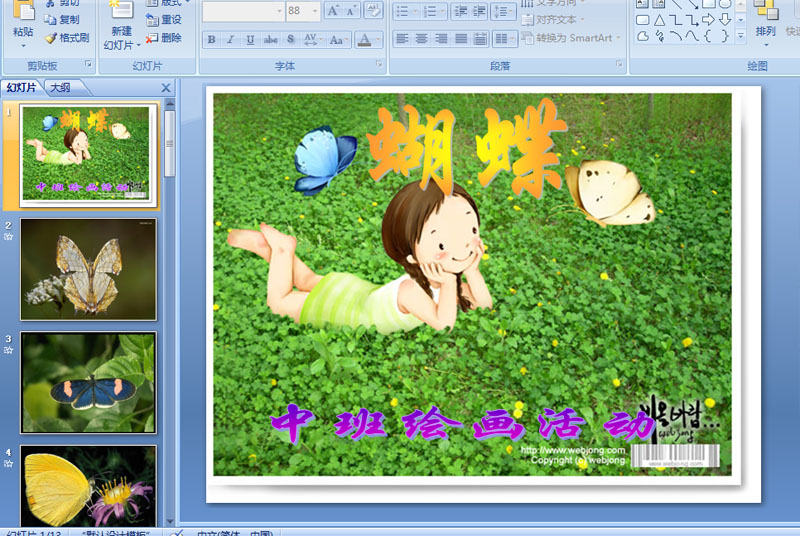Open Convert to SmartArt dropdown
The height and width of the screenshot is (536, 800).
[x=571, y=38]
